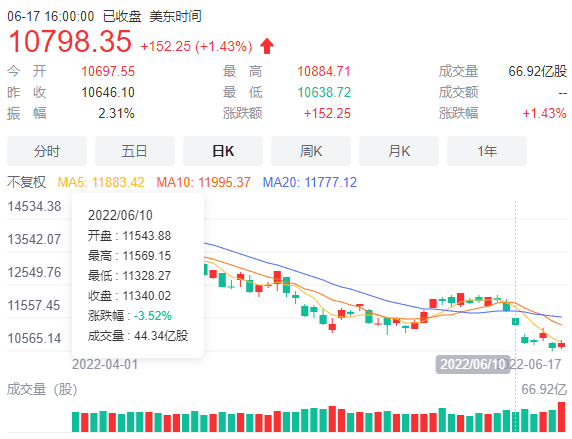Switch to 周K weekly candlestick view
This screenshot has width=572, height=439.
click(311, 151)
